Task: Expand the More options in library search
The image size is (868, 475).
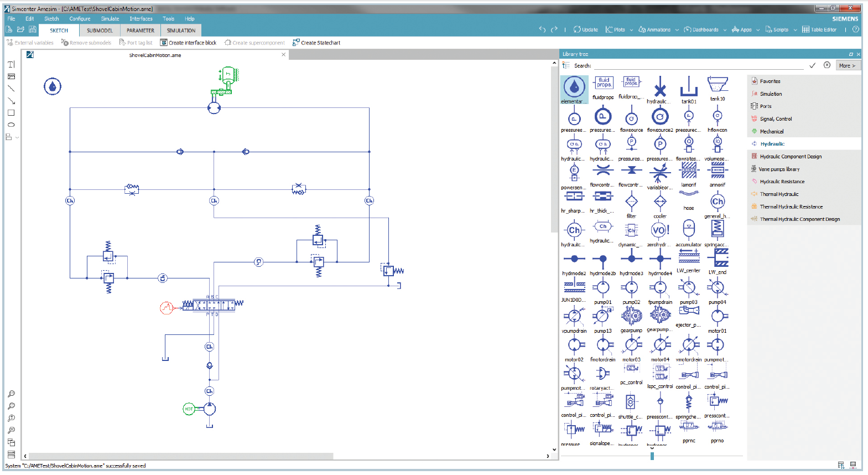Action: [x=847, y=65]
